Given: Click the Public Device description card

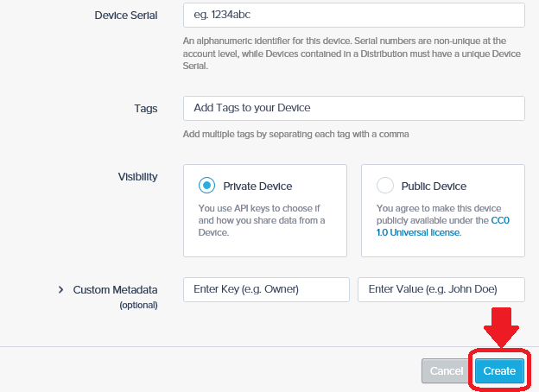Looking at the screenshot, I should pyautogui.click(x=443, y=211).
